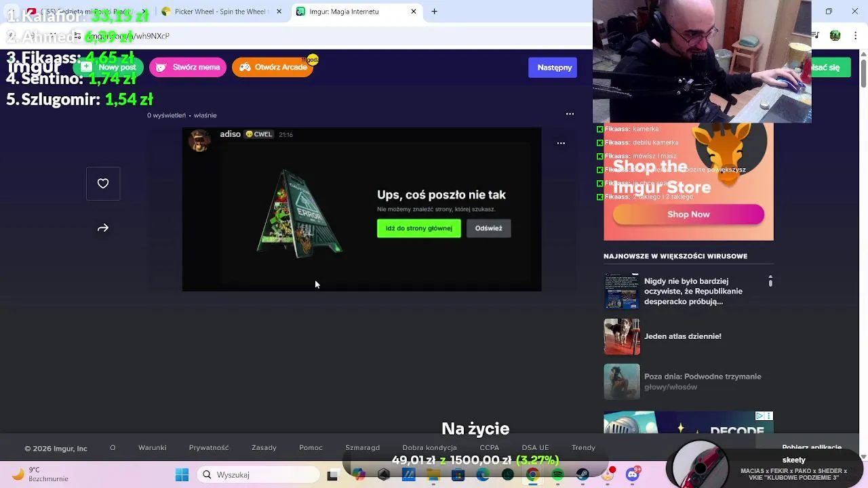Screen dimensions: 868x488
Task: Open File Explorer from the taskbar
Action: point(433,475)
